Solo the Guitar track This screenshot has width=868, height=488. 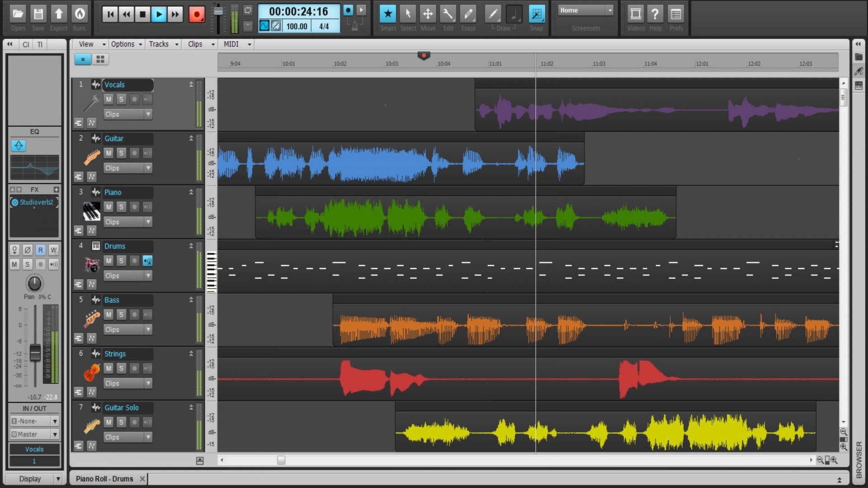click(121, 153)
